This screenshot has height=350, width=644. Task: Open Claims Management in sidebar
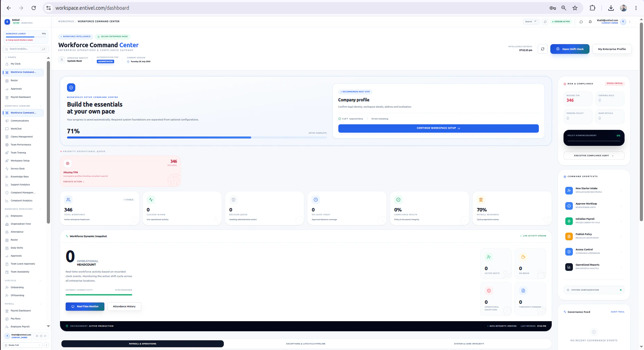pyautogui.click(x=23, y=137)
